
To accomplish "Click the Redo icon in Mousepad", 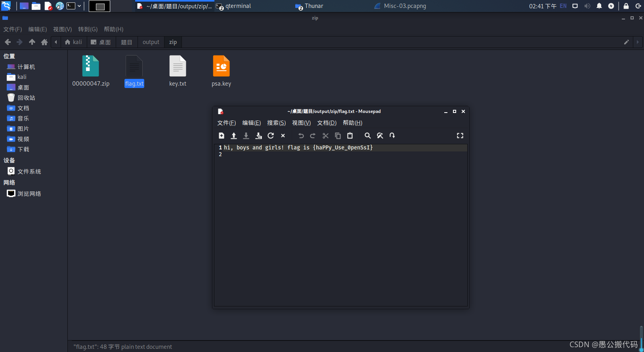I will (x=313, y=136).
